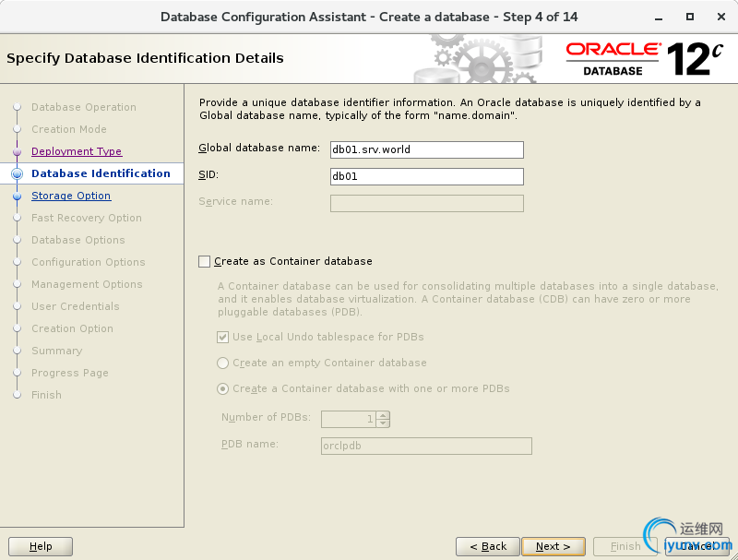
Task: Proceed with the Next button
Action: click(x=553, y=546)
